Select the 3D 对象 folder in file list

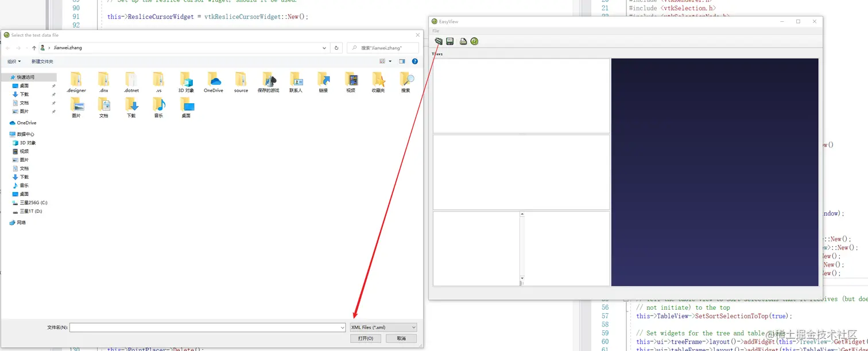click(186, 83)
